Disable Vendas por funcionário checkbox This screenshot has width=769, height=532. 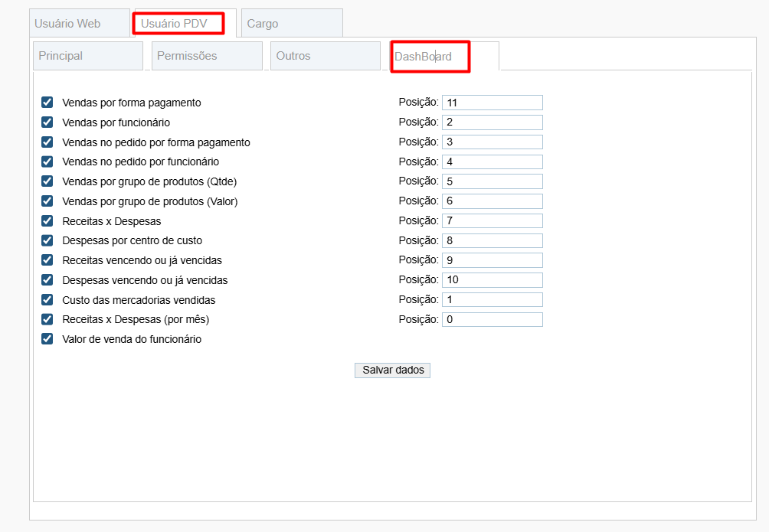[47, 122]
